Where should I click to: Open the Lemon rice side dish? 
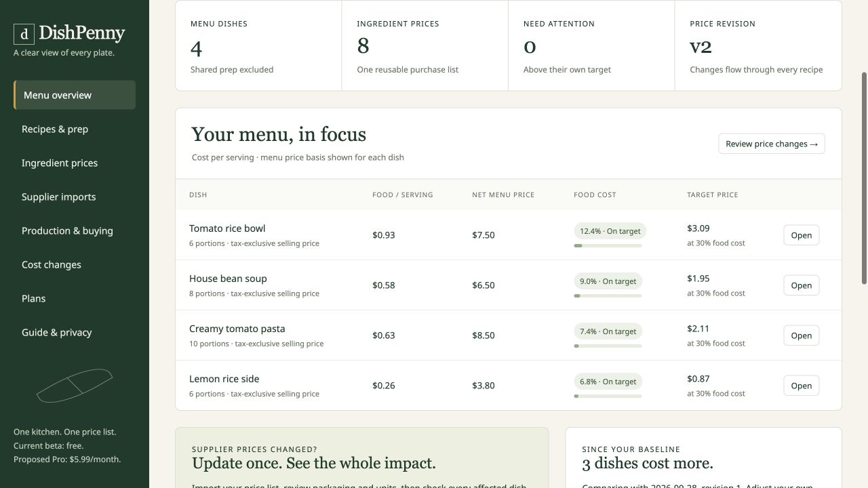tap(802, 386)
